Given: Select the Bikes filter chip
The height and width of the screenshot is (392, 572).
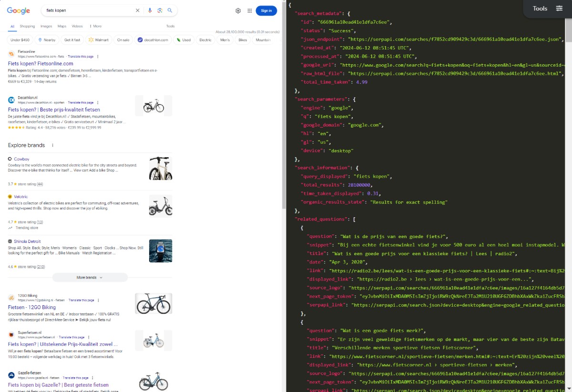Looking at the screenshot, I should [243, 40].
